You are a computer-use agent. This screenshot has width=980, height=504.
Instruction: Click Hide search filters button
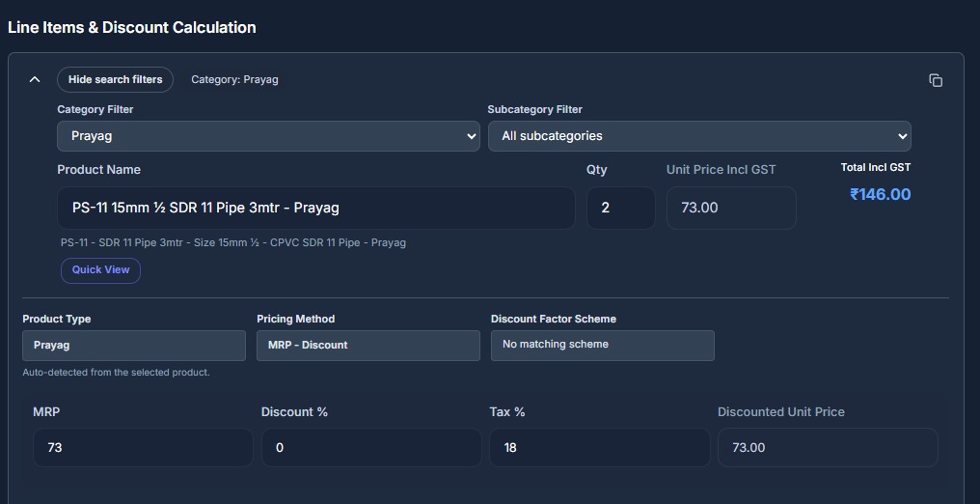115,79
